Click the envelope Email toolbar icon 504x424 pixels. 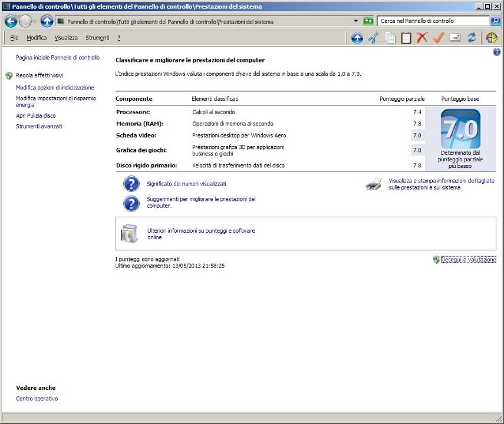[x=454, y=38]
